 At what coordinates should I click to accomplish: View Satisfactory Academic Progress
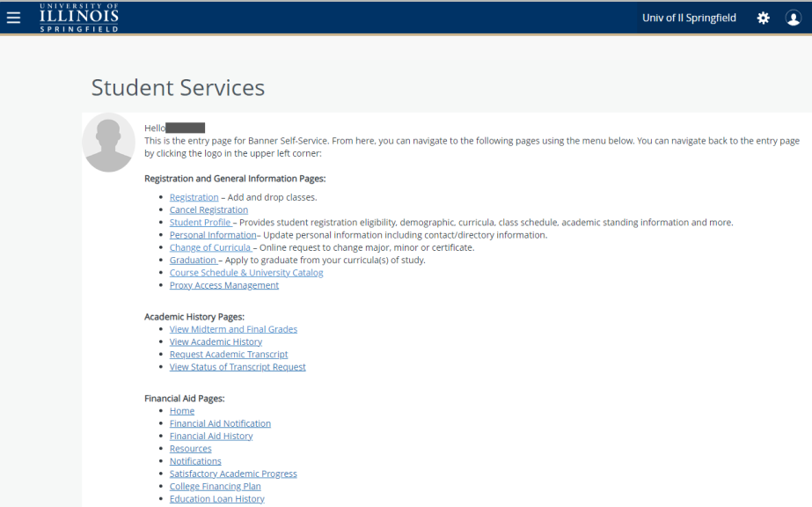233,473
